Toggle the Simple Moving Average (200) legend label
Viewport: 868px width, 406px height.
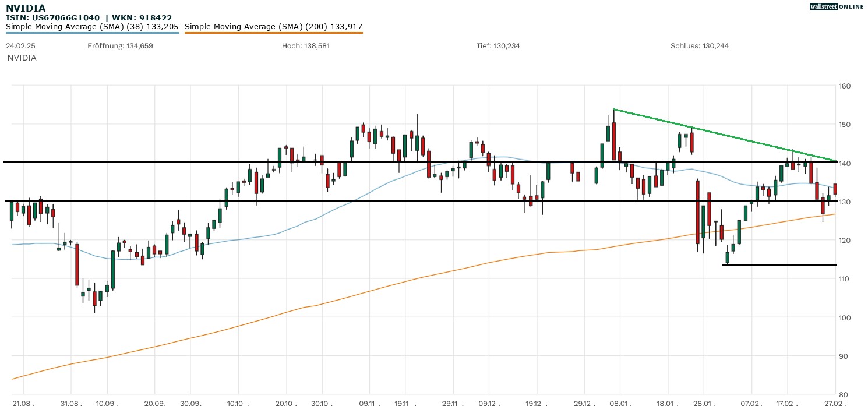(x=273, y=26)
